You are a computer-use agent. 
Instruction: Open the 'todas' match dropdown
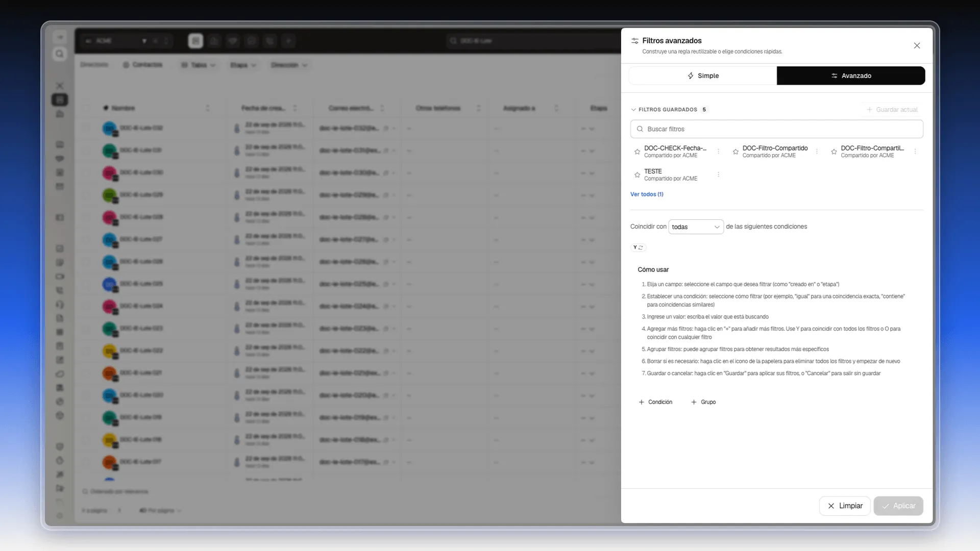tap(696, 227)
